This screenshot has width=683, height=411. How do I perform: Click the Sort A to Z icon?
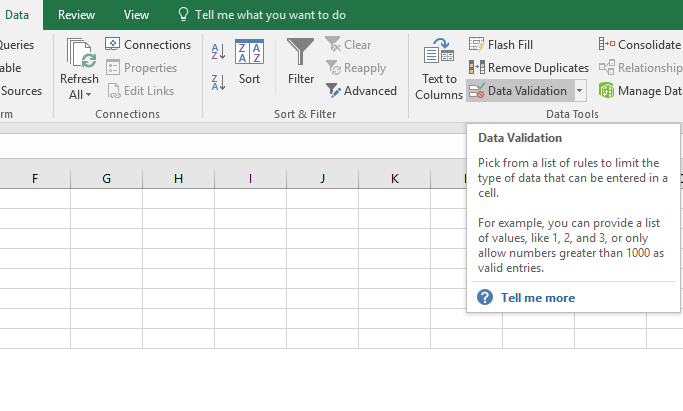coord(219,52)
